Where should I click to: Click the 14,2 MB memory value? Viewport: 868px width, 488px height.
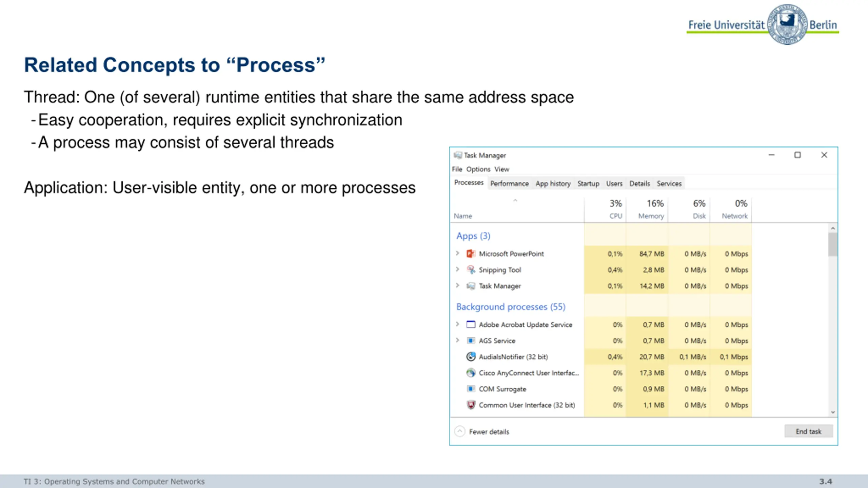tap(652, 286)
